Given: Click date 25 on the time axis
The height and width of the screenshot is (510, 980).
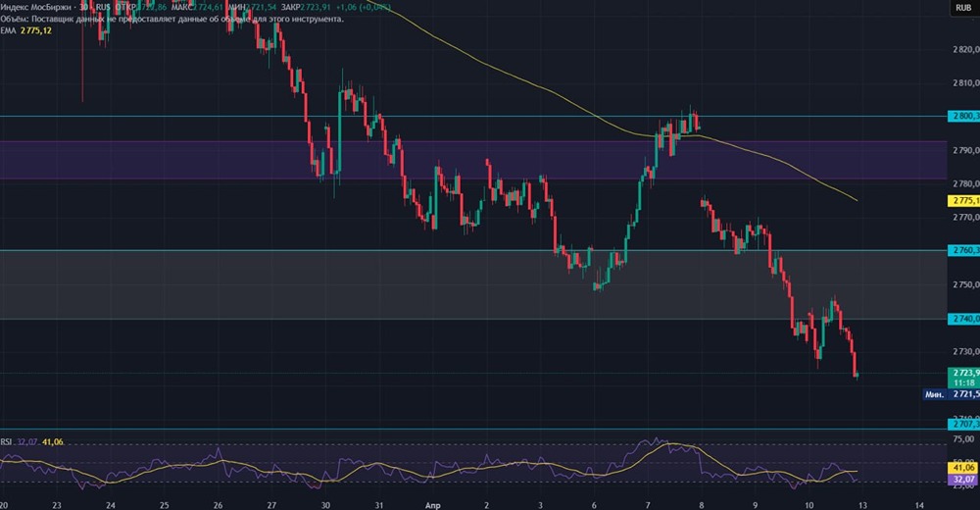Looking at the screenshot, I should [164, 505].
